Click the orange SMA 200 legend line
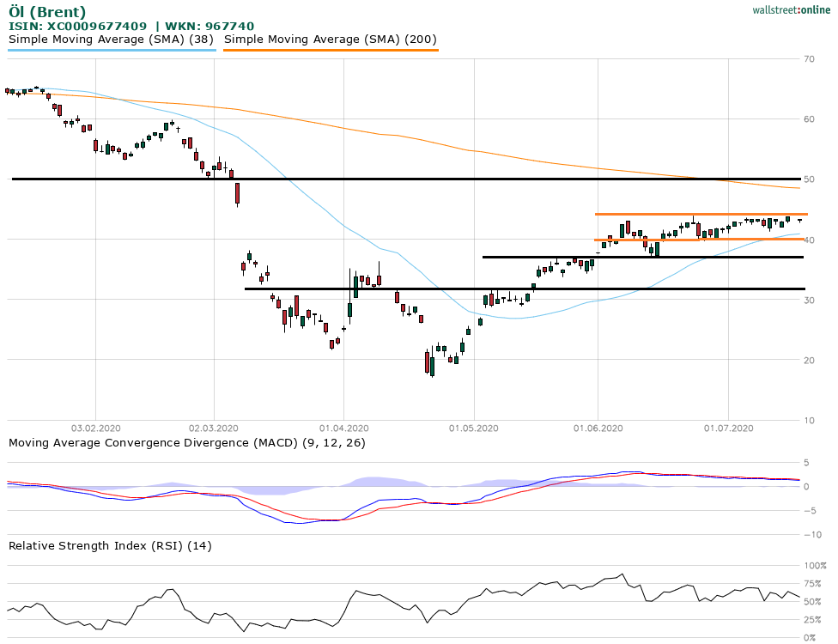 (x=331, y=51)
